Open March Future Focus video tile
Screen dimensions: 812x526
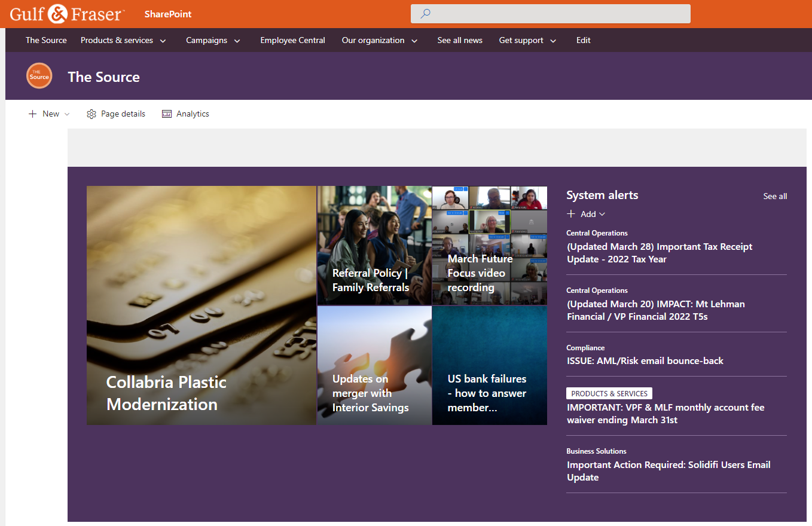coord(490,246)
